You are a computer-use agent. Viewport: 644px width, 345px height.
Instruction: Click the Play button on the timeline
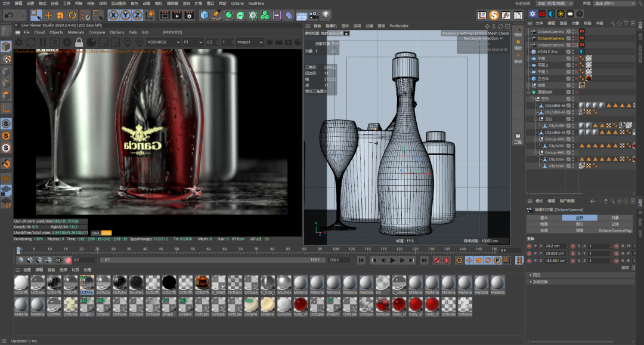click(x=392, y=260)
